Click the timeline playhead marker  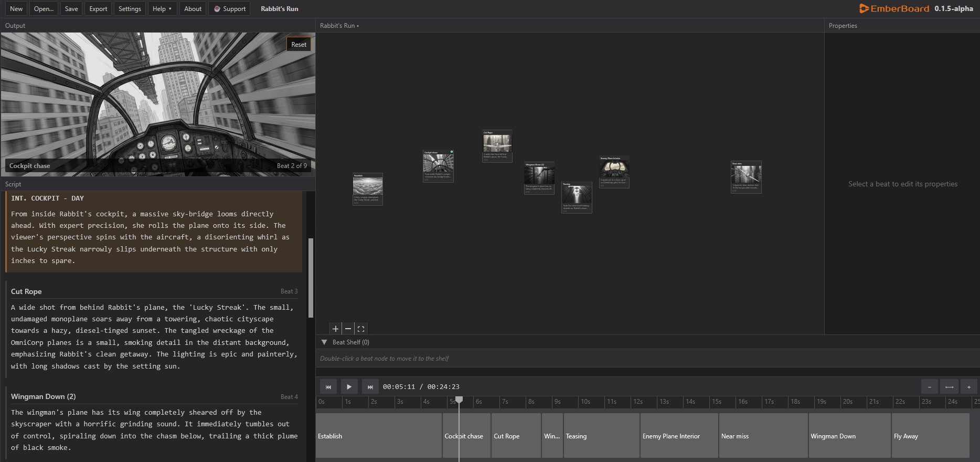(x=459, y=400)
